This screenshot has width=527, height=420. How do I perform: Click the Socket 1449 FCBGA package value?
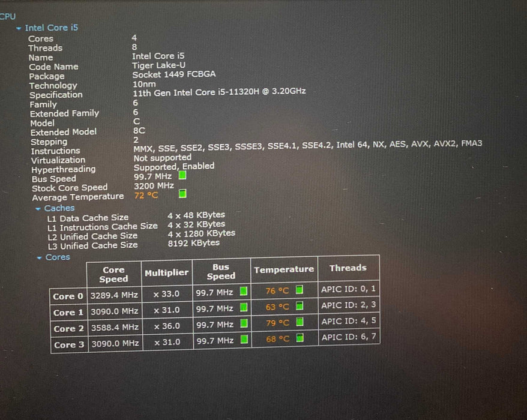tap(173, 74)
